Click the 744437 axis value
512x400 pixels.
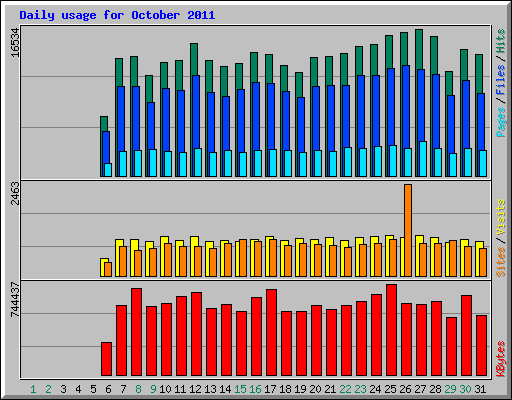[x=15, y=299]
